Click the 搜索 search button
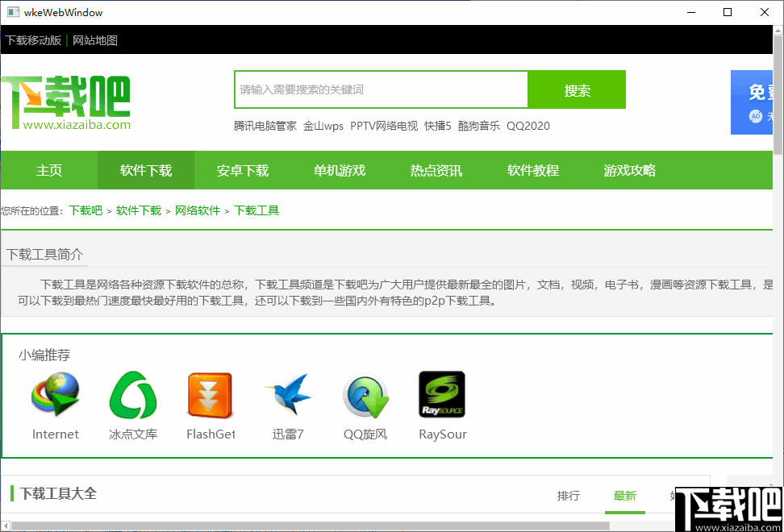 577,91
